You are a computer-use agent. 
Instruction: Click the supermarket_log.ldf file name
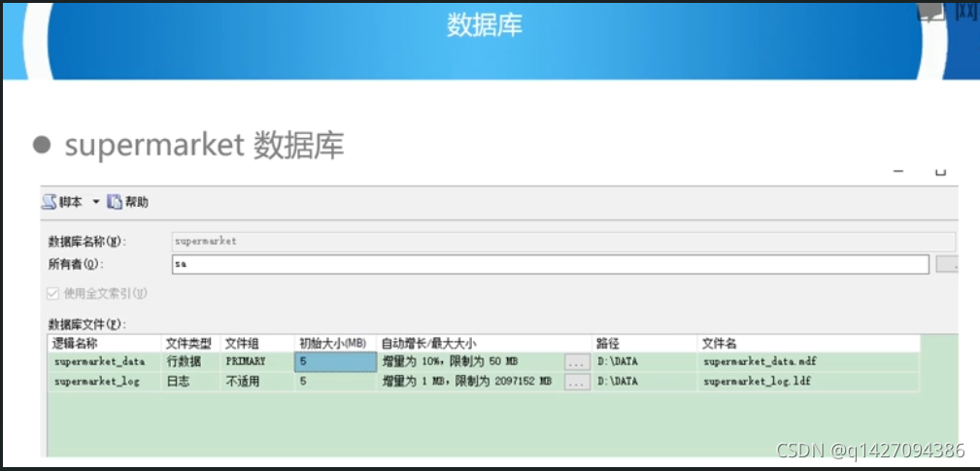(757, 381)
